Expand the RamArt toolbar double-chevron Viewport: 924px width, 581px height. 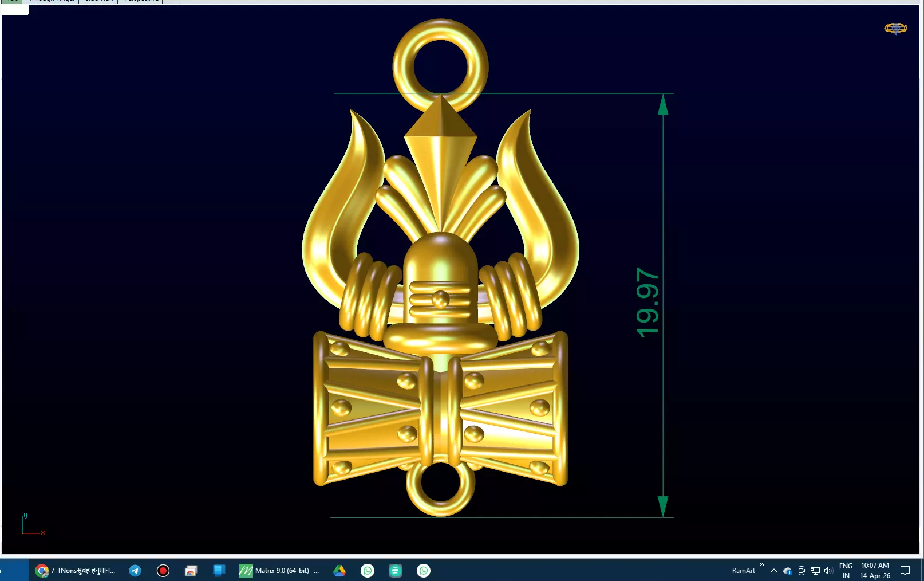(x=762, y=565)
